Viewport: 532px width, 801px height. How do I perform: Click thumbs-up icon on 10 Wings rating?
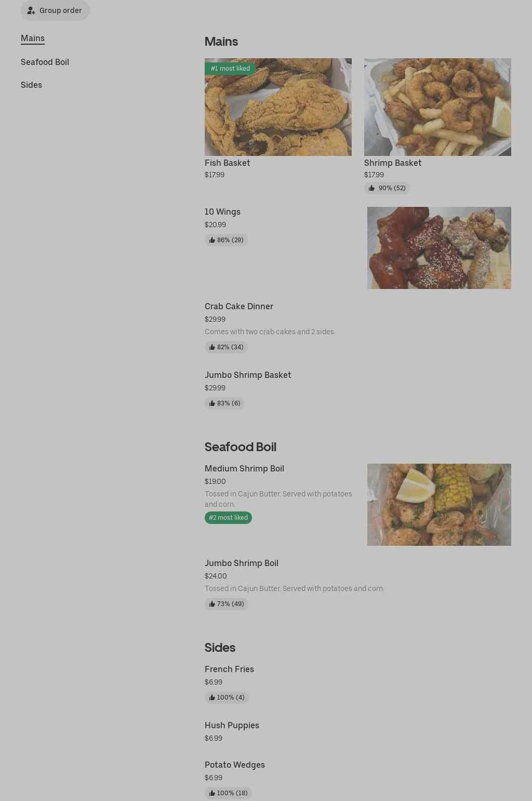click(212, 240)
